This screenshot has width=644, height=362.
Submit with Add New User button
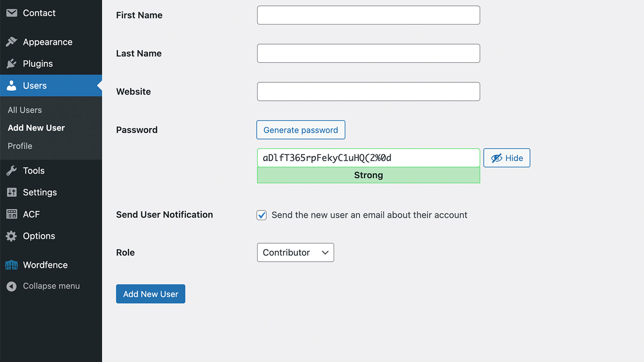(150, 294)
